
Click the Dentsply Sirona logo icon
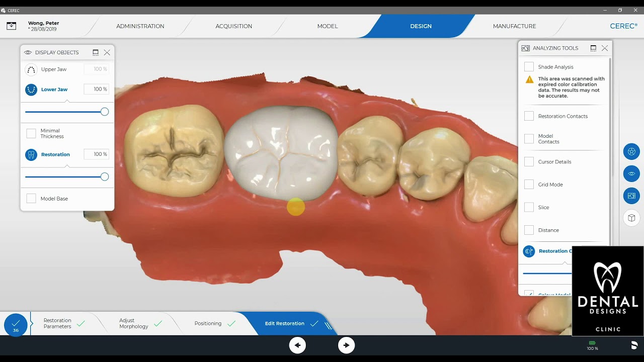[634, 345]
